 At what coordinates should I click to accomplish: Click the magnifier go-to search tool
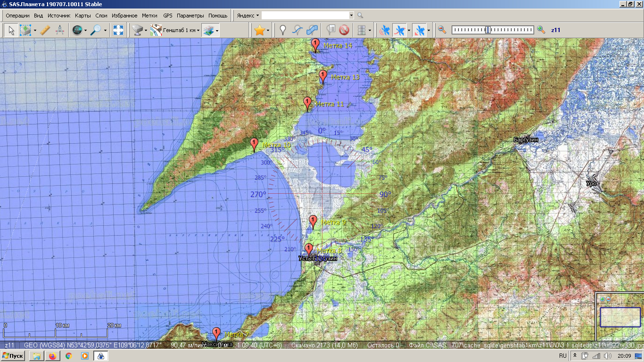(x=96, y=30)
